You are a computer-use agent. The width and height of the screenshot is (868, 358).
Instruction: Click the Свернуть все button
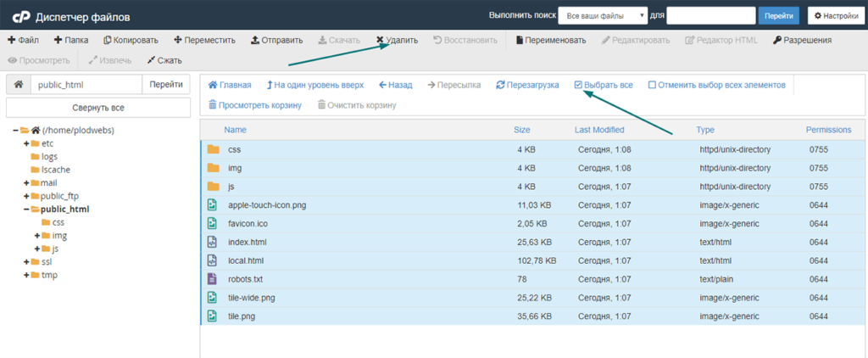pos(98,108)
